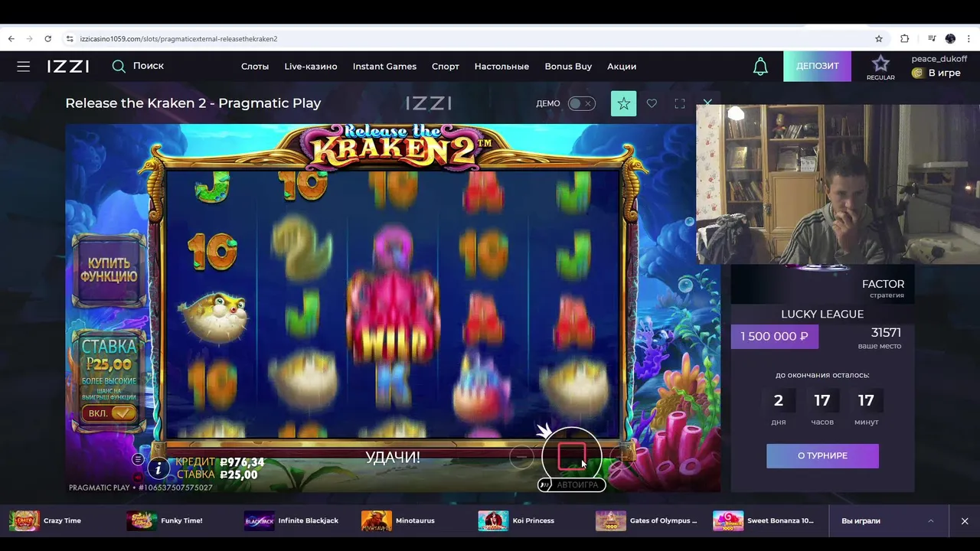Open browser three-dot menu
The width and height of the screenshot is (980, 551).
(969, 39)
